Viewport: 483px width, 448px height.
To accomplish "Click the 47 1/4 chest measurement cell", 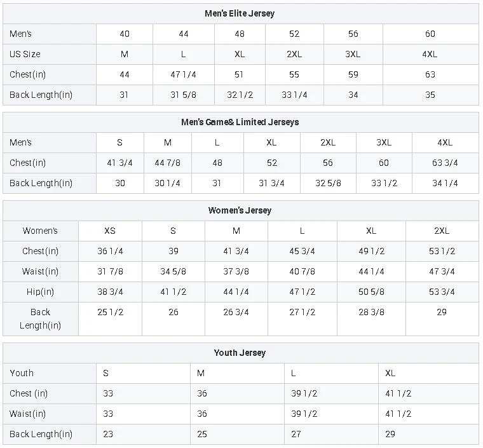I will (x=183, y=74).
